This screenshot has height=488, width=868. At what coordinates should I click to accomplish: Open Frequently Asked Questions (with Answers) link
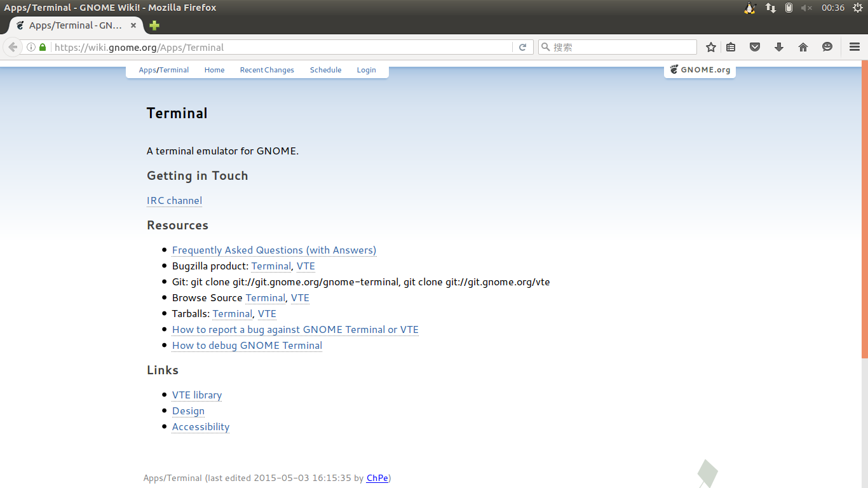point(274,250)
